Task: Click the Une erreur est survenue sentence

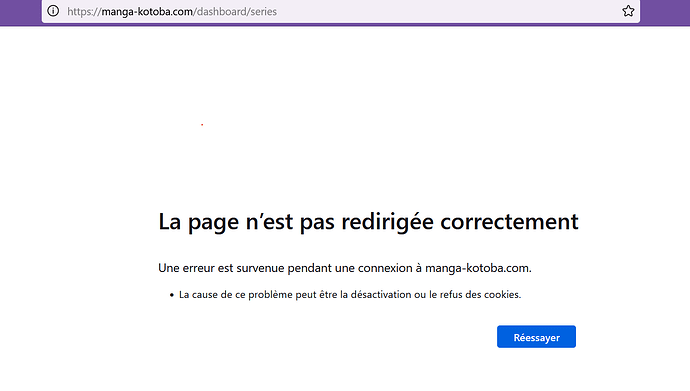Action: point(345,268)
